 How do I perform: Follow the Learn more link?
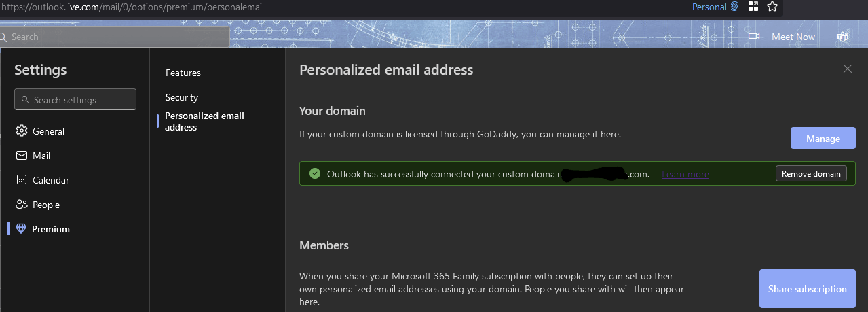tap(685, 175)
